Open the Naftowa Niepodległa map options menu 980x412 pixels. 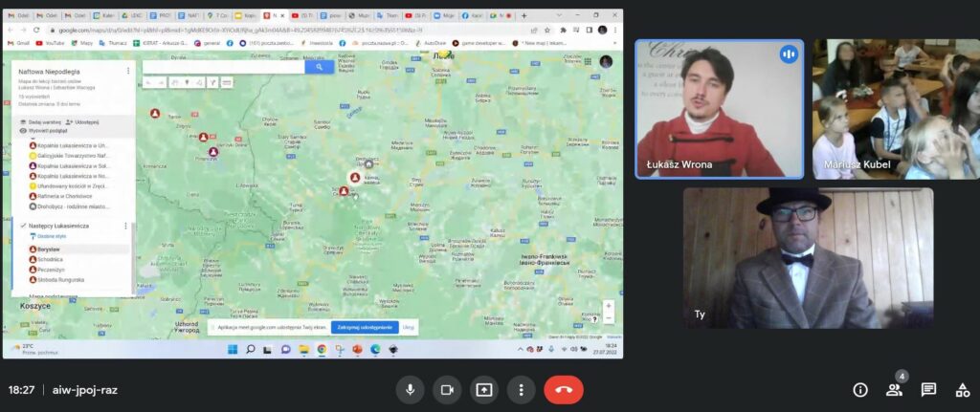coord(128,71)
